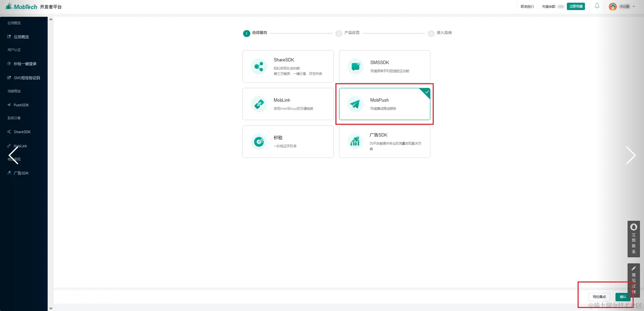
Task: Go to the next image with the right chevron
Action: coord(631,155)
